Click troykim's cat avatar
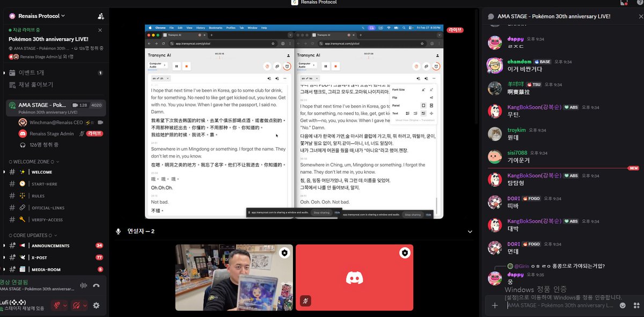 click(494, 134)
